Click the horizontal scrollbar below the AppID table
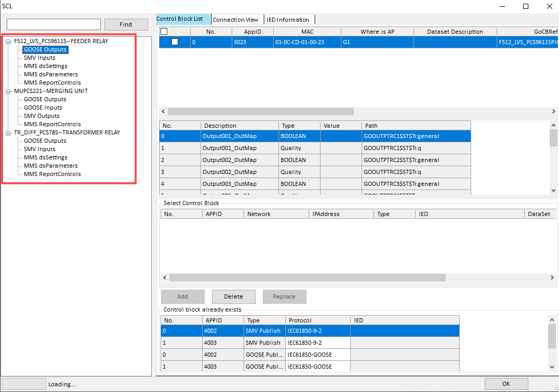The image size is (559, 392). click(260, 111)
